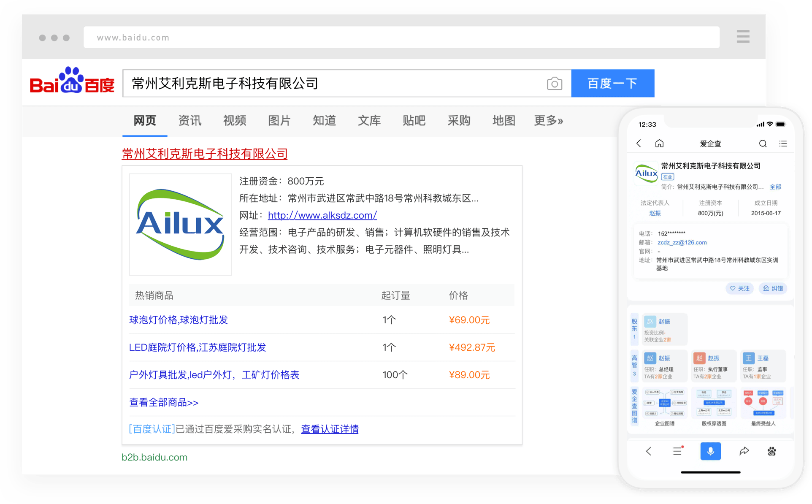Tap the home icon in the phone header
Image resolution: width=812 pixels, height=504 pixels.
(x=659, y=144)
